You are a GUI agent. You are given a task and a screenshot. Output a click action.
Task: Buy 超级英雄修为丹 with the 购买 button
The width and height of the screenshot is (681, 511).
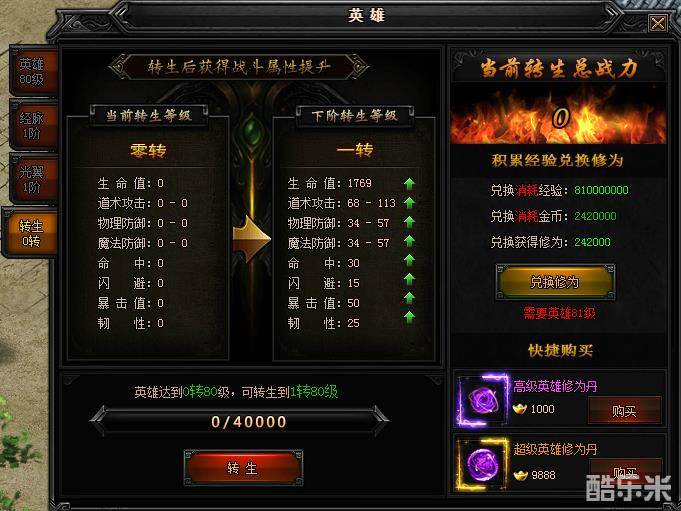[x=625, y=471]
